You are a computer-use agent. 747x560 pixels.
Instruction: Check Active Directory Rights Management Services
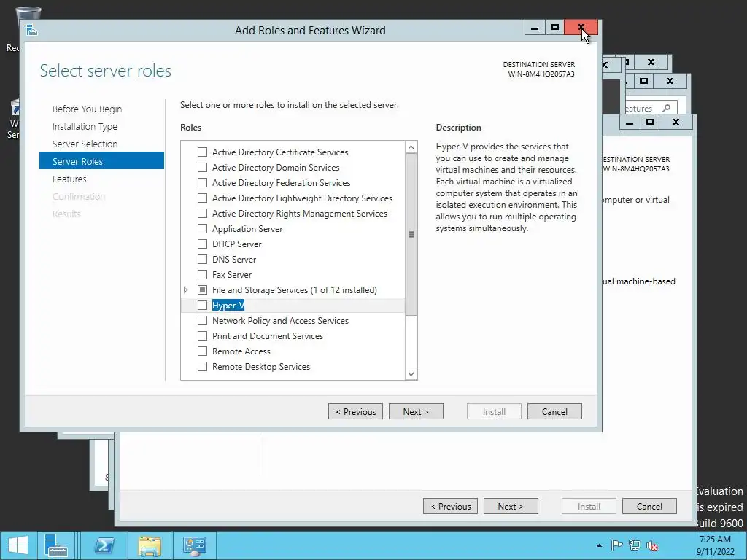(x=203, y=213)
